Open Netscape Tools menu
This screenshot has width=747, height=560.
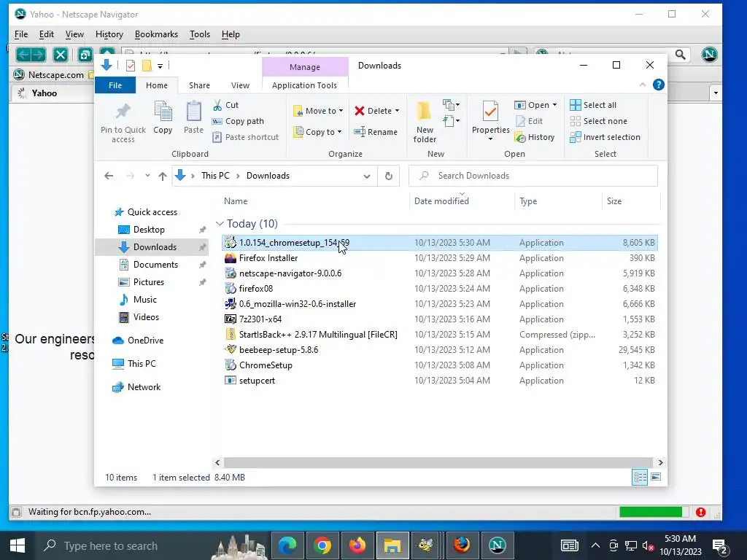click(x=200, y=34)
